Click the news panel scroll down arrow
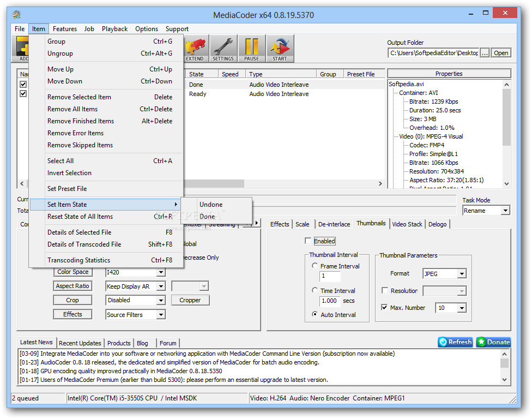Screen dimensions: 532x419 (505, 380)
